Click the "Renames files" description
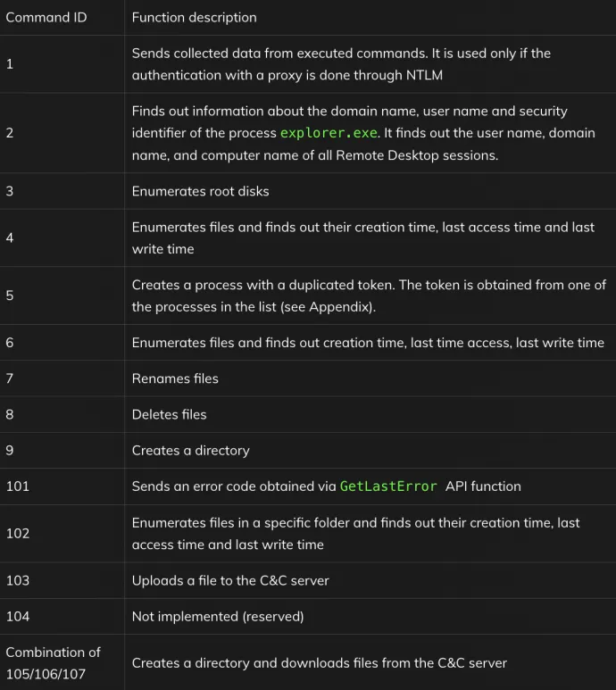Image resolution: width=616 pixels, height=690 pixels. point(175,378)
